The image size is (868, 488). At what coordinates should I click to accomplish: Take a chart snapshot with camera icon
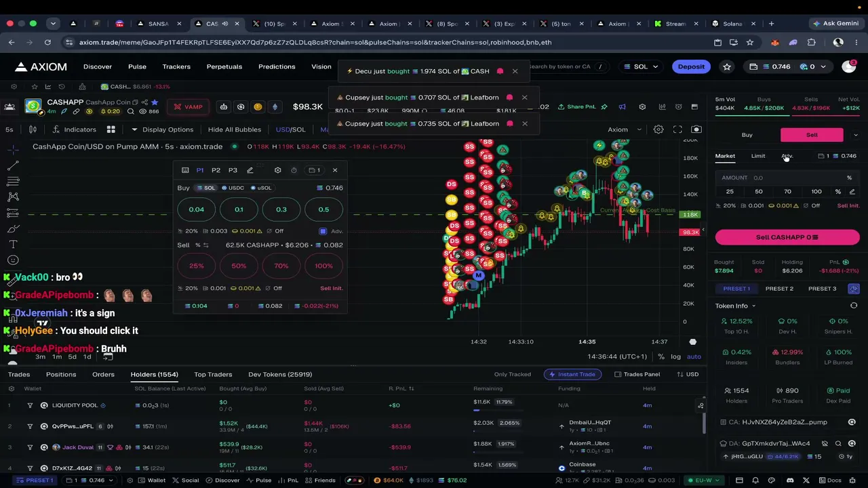coord(696,129)
